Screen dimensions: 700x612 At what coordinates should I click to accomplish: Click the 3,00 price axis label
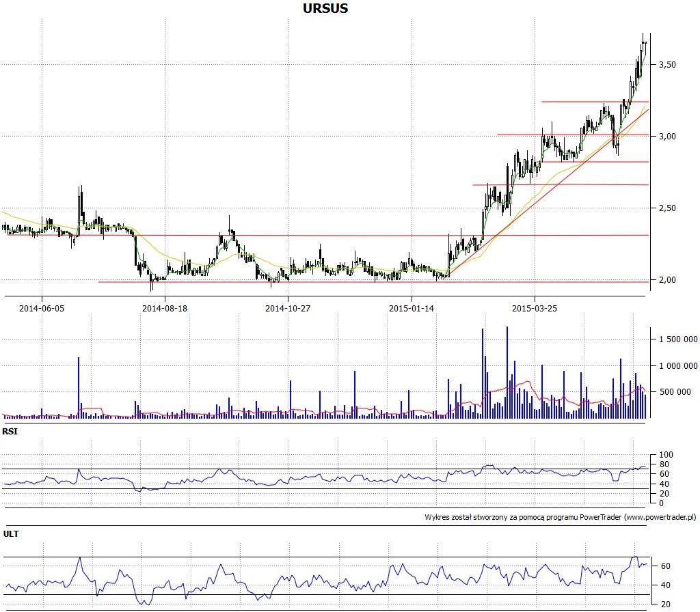pyautogui.click(x=667, y=137)
